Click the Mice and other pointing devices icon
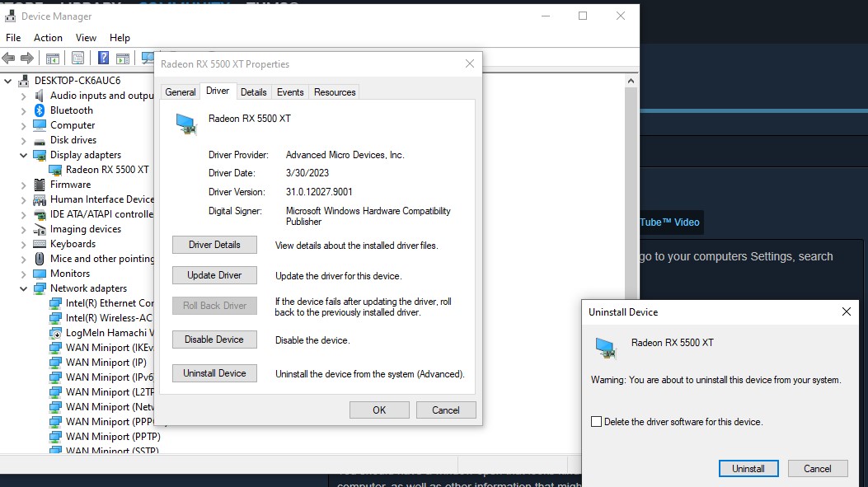The width and height of the screenshot is (868, 487). tap(40, 259)
